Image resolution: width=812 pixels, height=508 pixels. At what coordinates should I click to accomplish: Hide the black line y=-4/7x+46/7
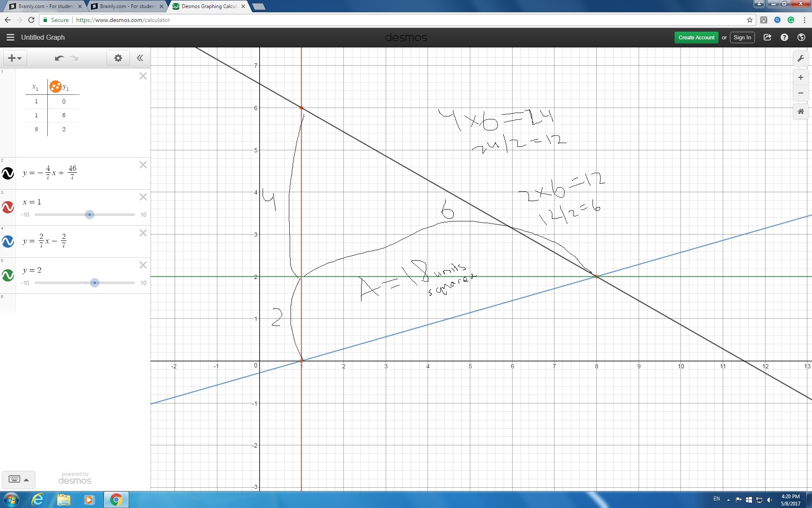tap(8, 173)
